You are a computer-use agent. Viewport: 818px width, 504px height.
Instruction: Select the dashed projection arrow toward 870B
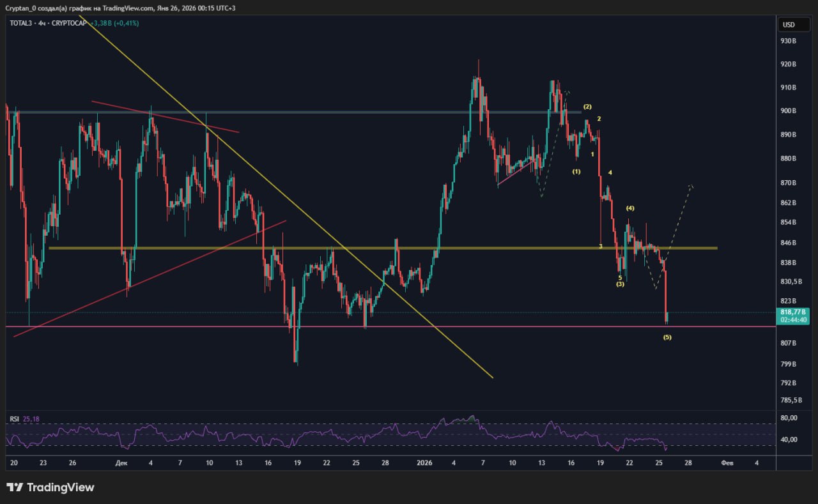(681, 214)
